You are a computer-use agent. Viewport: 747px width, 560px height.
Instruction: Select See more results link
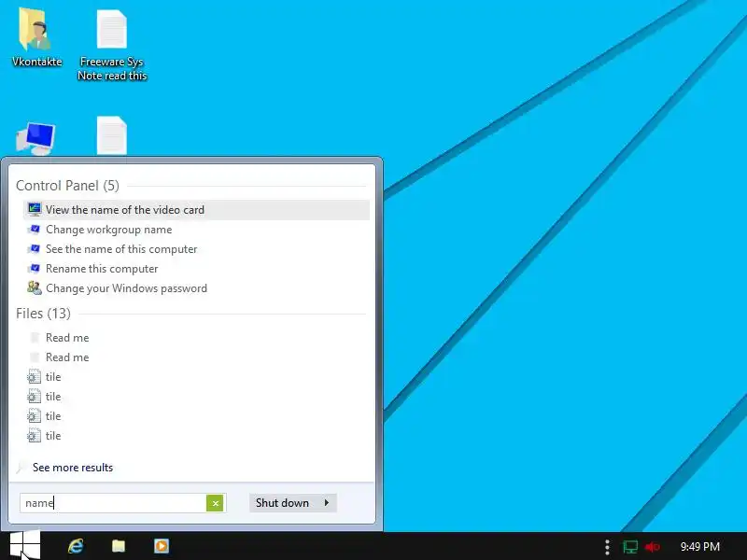[73, 468]
